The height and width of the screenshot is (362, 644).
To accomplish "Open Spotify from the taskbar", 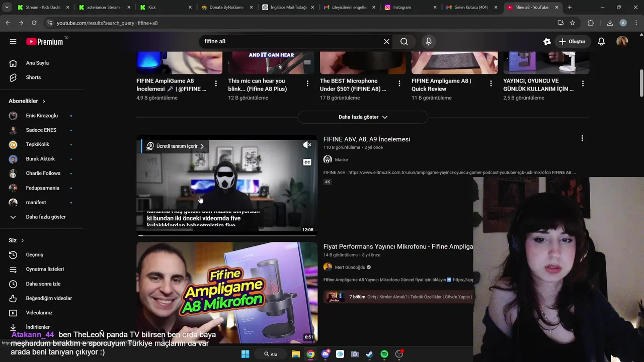I will click(384, 354).
